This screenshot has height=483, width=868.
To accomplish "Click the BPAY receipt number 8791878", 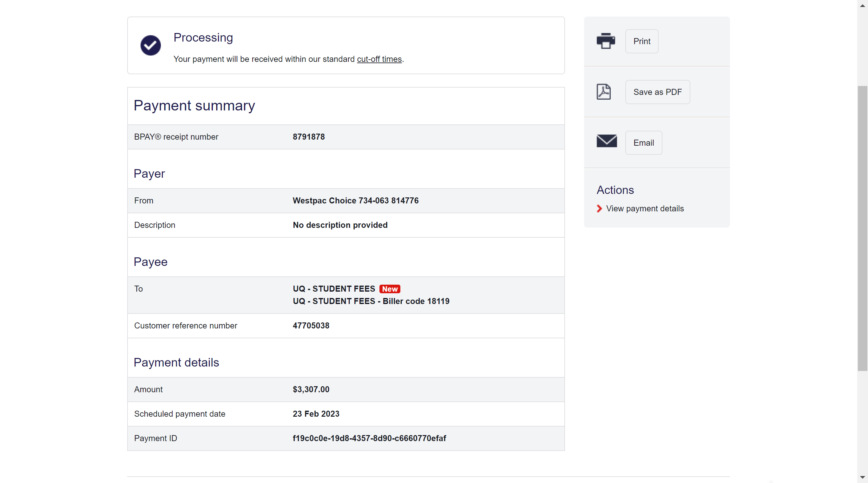I will click(309, 137).
